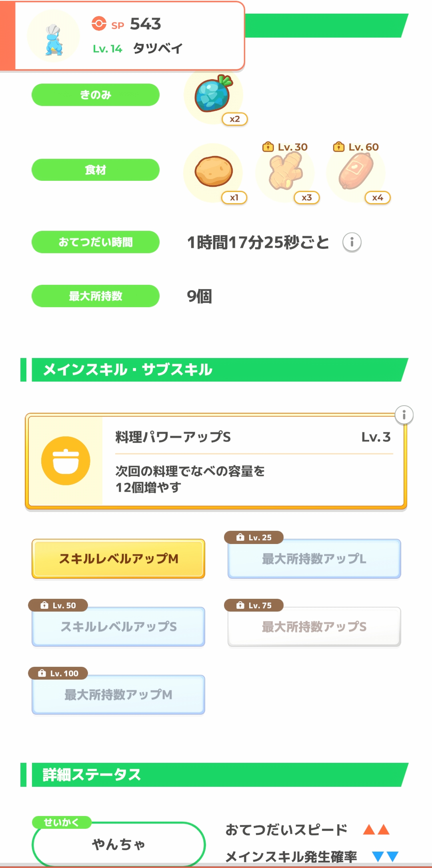Tap the 最大所持数 label pill

pos(96,296)
